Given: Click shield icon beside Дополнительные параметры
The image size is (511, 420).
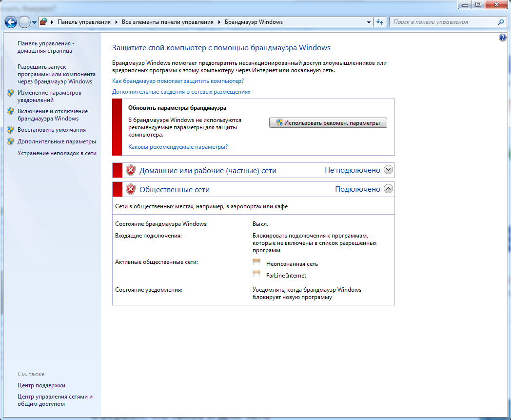Looking at the screenshot, I should click(10, 141).
